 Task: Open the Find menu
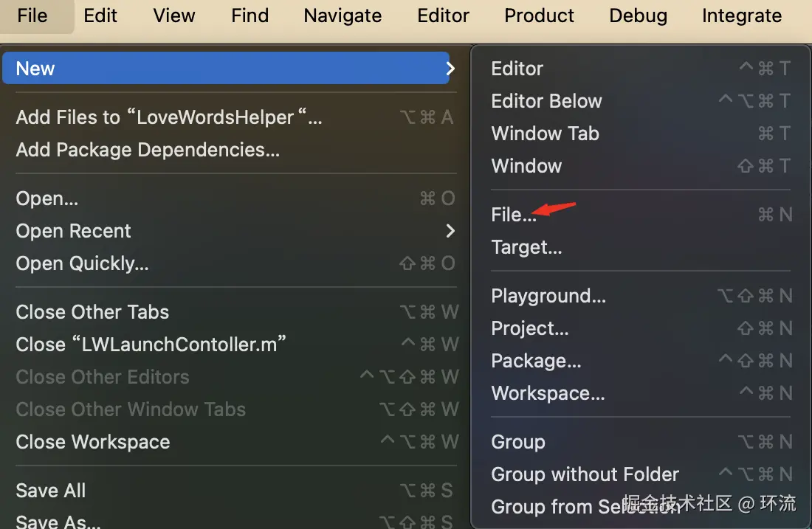click(x=250, y=15)
